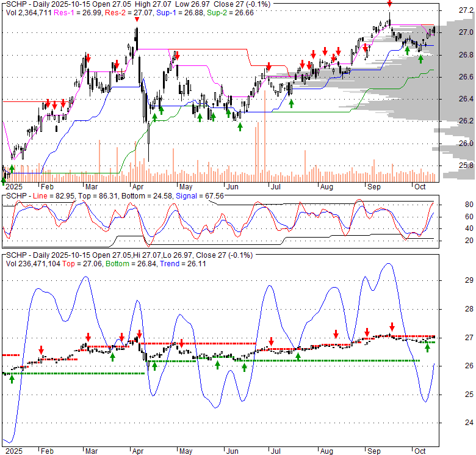Click the Res-1 = 26.99 legend label
The height and width of the screenshot is (455, 476).
[78, 13]
